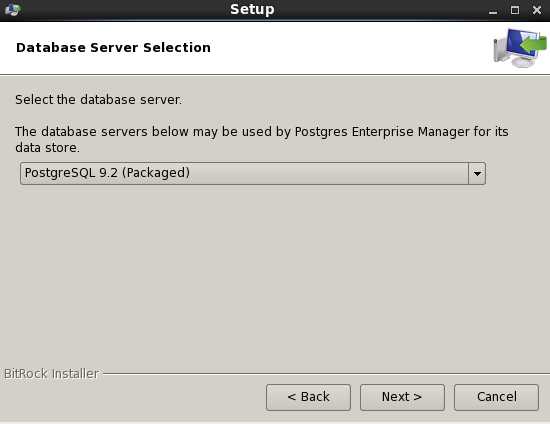Click the 'data store.' text line

[47, 148]
